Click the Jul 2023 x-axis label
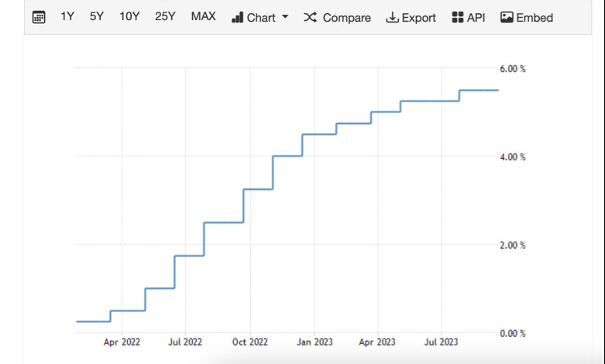 tap(442, 342)
